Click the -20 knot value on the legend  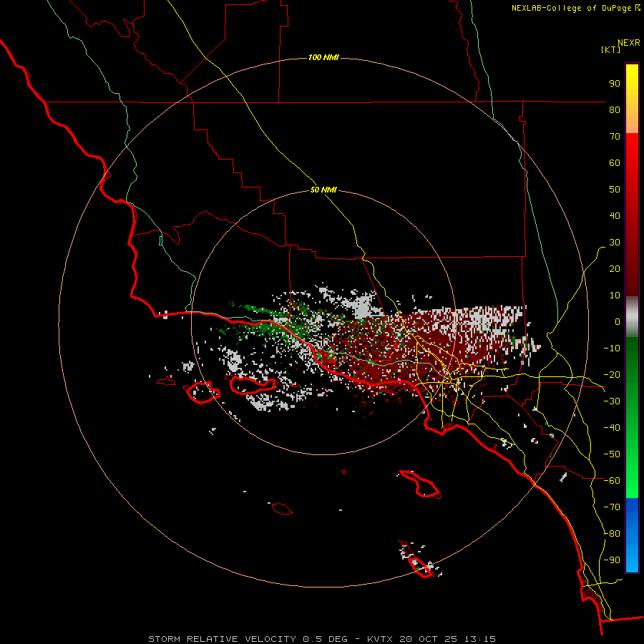point(612,374)
